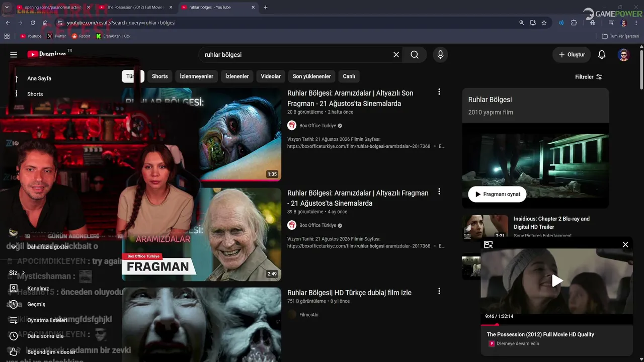Click the magnifier search button
644x362 pixels.
pos(415,55)
